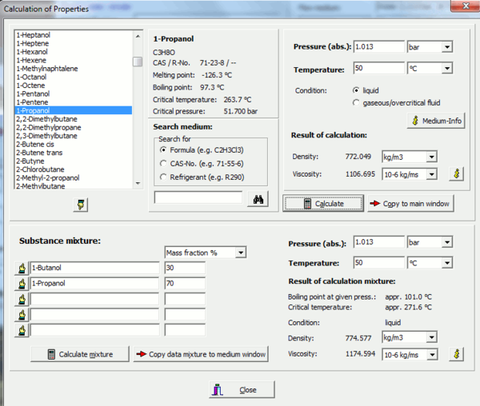Viewport: 480px width, 406px height.
Task: Click the picker icon for the third mixture row
Action: (x=22, y=299)
